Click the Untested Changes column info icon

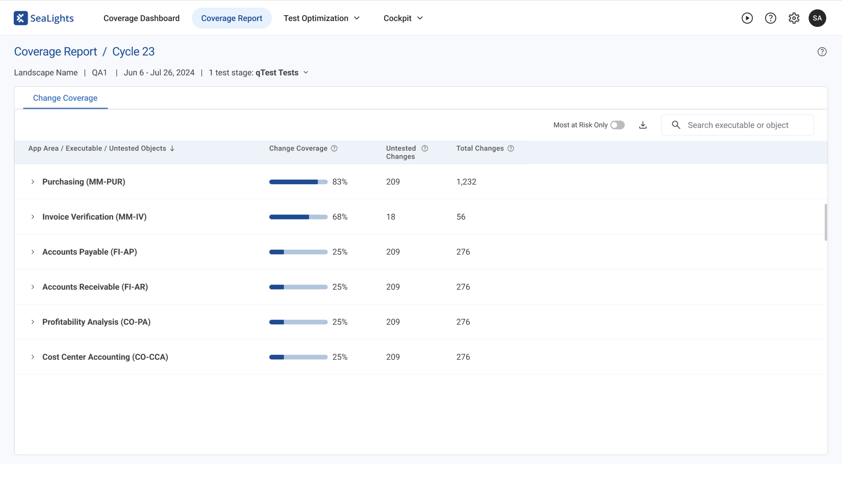coord(425,149)
